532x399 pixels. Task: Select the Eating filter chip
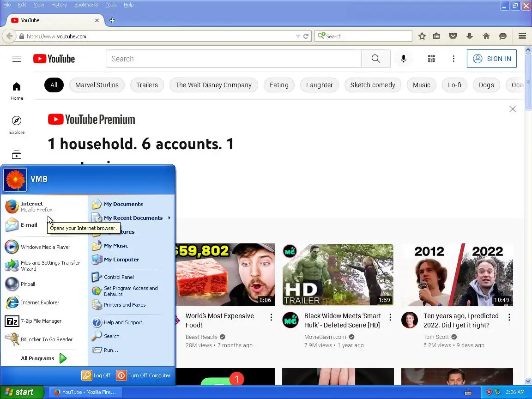pyautogui.click(x=279, y=85)
